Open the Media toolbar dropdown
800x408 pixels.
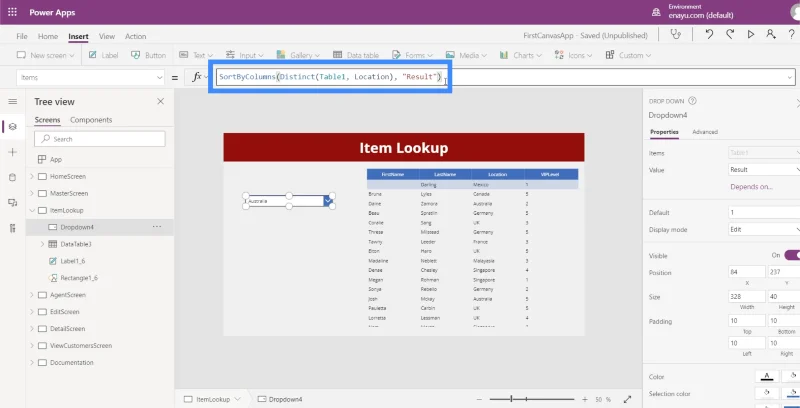pyautogui.click(x=466, y=55)
